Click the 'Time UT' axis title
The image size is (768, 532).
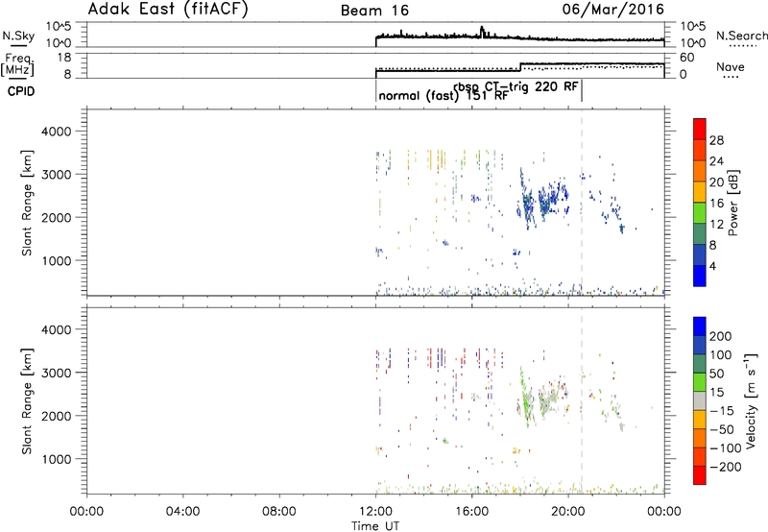375,525
